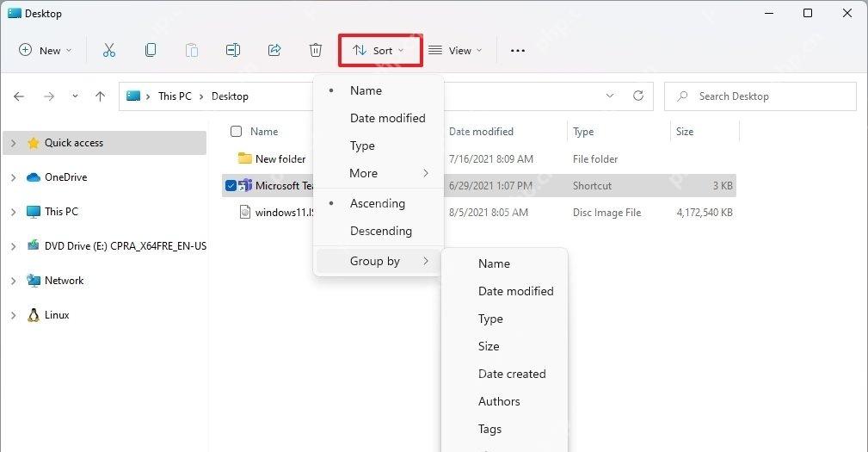Open the See more ellipsis menu
This screenshot has width=868, height=452.
click(518, 51)
